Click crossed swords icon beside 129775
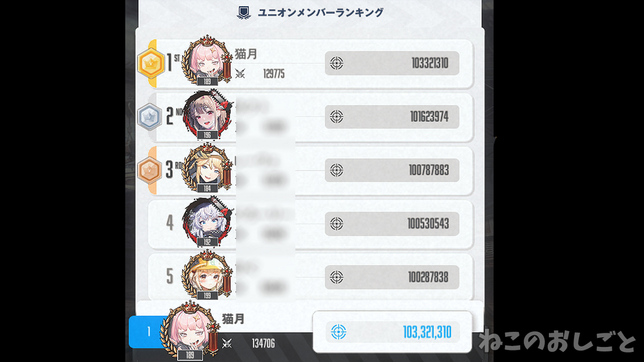Viewport: 644px width, 362px height. click(240, 75)
